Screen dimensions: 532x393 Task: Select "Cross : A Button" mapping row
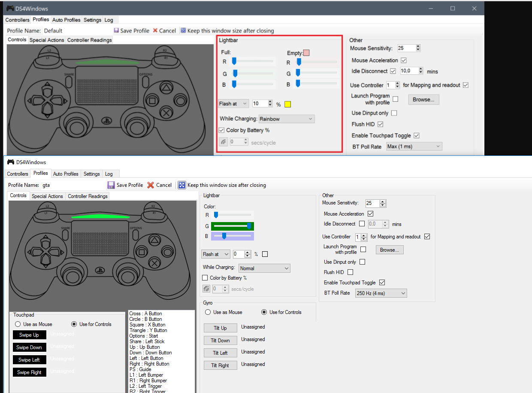tap(161, 314)
